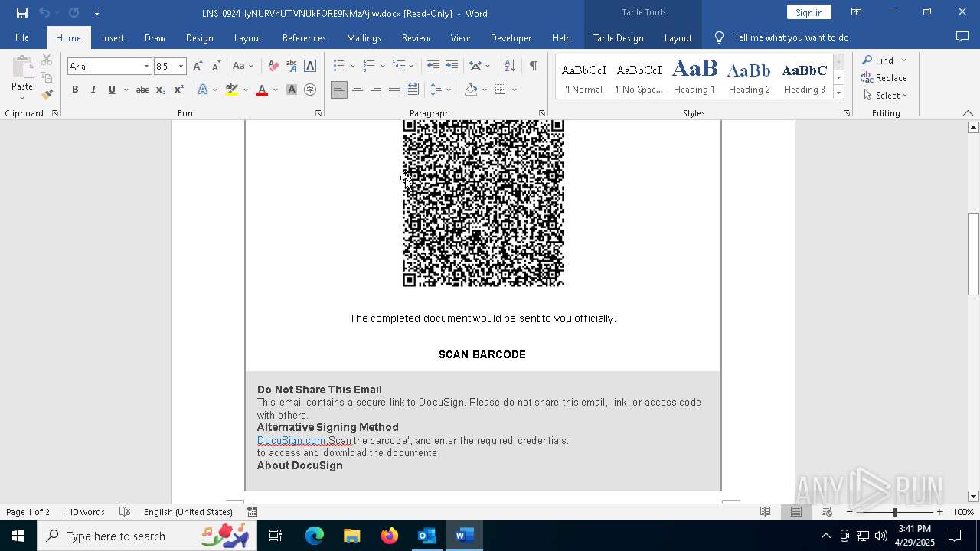Viewport: 980px width, 551px height.
Task: Toggle Show/Hide paragraph marks
Action: tap(533, 66)
